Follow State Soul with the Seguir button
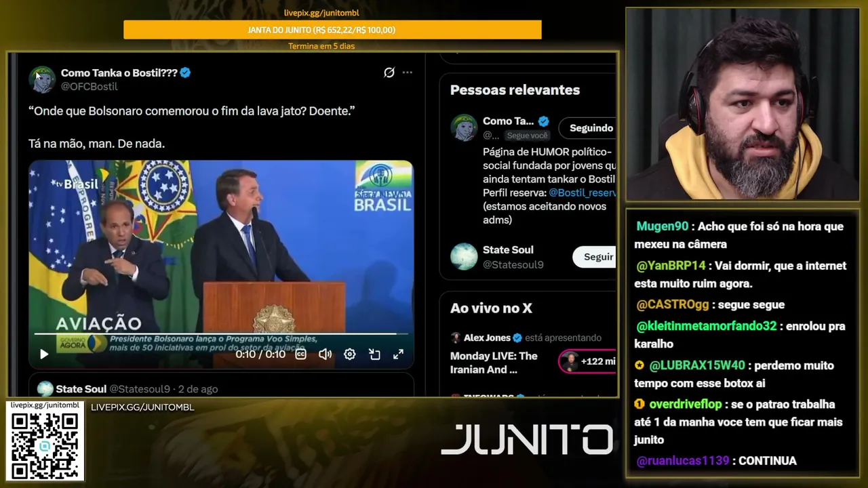The image size is (868, 488). (x=595, y=257)
